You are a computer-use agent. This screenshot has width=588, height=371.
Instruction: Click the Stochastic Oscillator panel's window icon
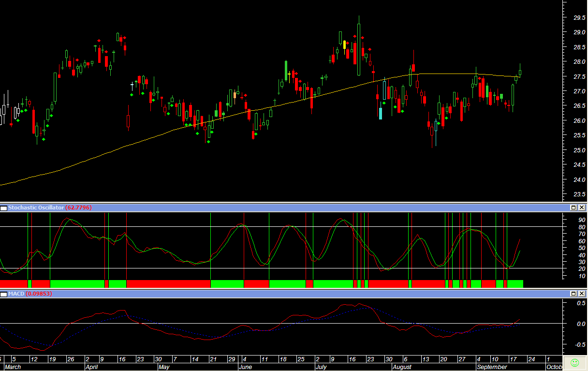(4, 208)
